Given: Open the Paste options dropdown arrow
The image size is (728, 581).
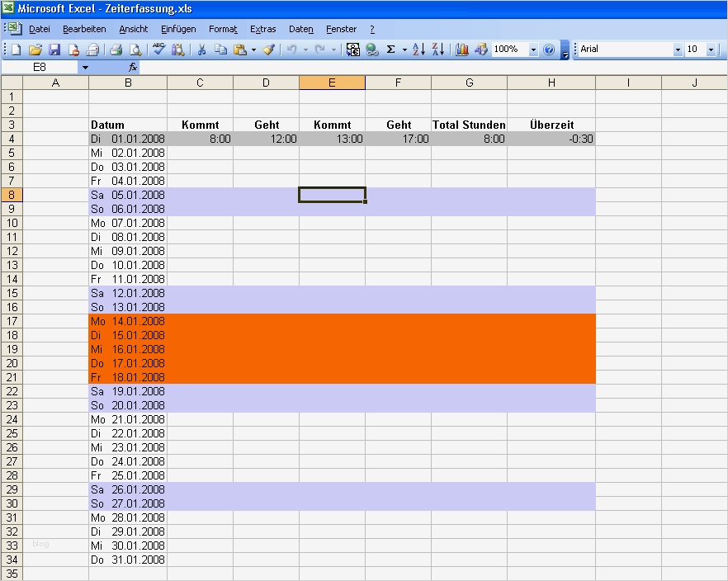Looking at the screenshot, I should tap(254, 50).
